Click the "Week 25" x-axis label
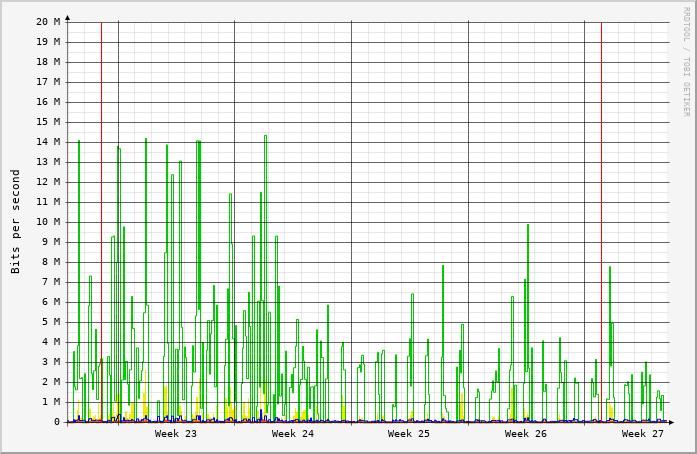This screenshot has height=454, width=697. (x=409, y=434)
